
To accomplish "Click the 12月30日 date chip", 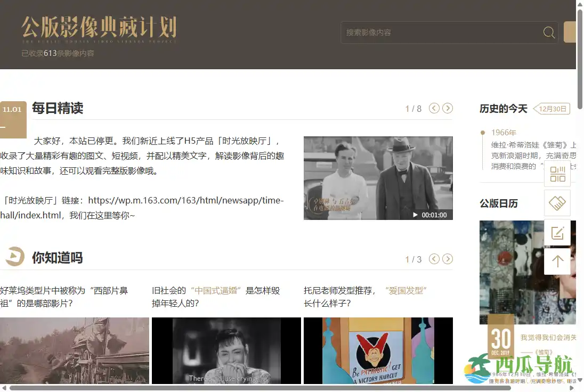I will 552,109.
